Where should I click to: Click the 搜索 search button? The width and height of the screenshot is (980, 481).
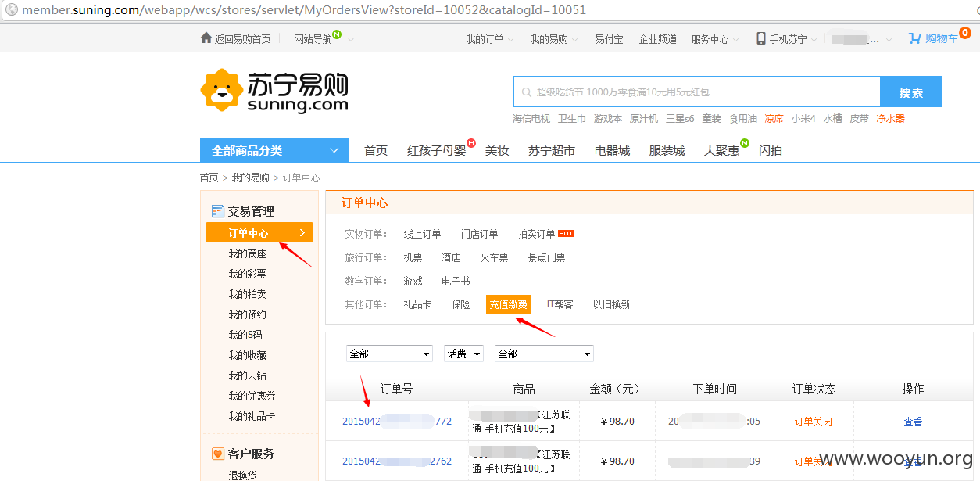tap(911, 92)
